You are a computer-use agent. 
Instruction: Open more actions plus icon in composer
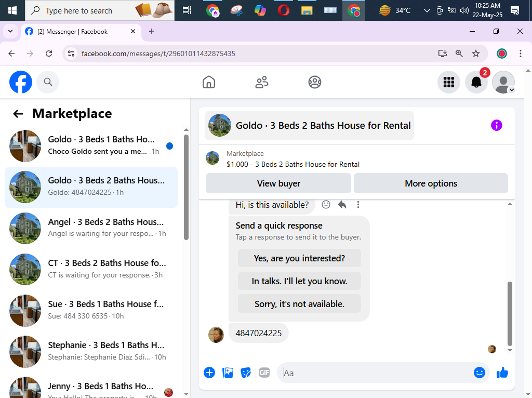(209, 373)
